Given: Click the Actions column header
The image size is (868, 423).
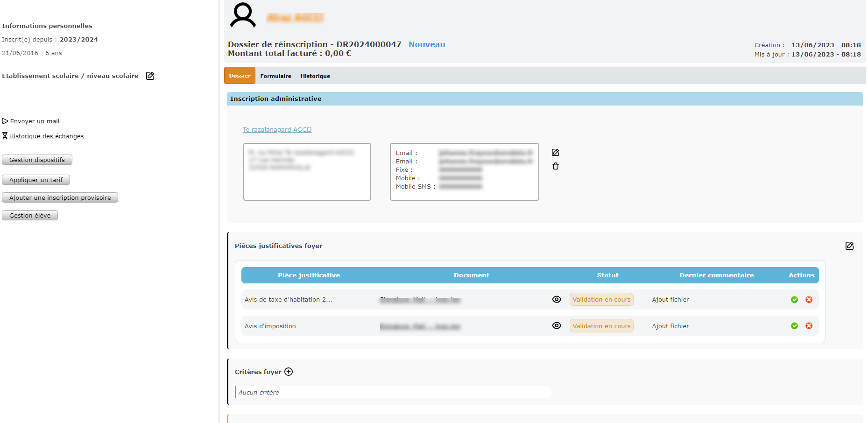Looking at the screenshot, I should click(x=801, y=275).
